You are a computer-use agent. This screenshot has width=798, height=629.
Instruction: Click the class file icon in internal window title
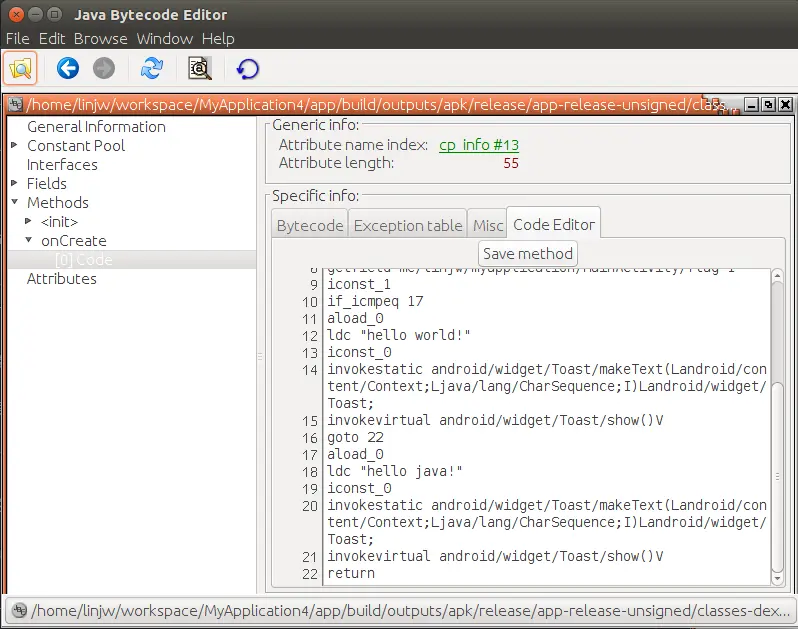pyautogui.click(x=16, y=104)
